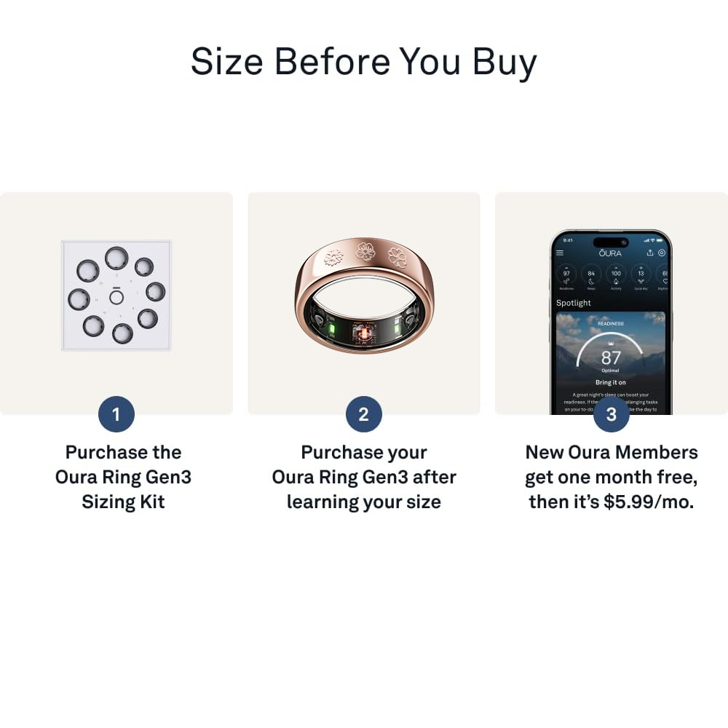Select the Readiness score 97 circle

point(566,274)
